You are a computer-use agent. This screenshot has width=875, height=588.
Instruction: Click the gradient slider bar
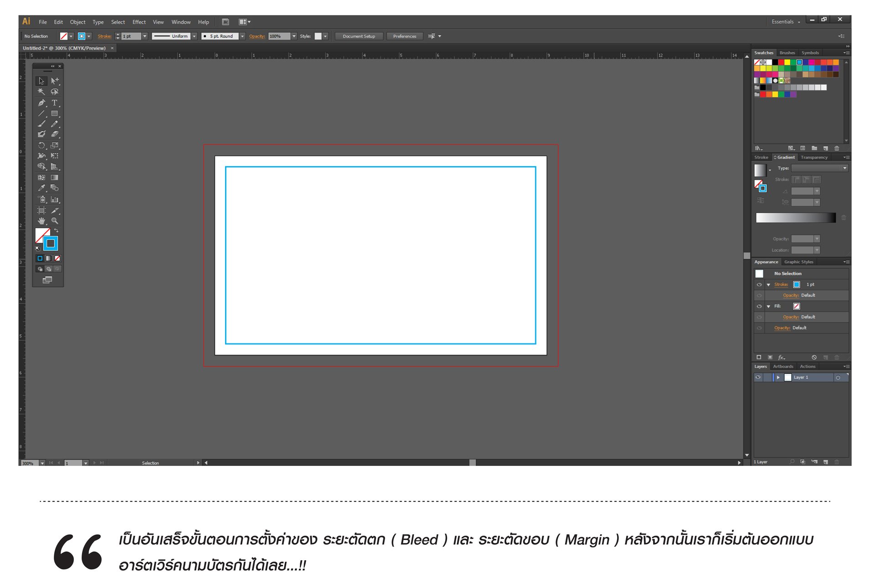pos(795,218)
